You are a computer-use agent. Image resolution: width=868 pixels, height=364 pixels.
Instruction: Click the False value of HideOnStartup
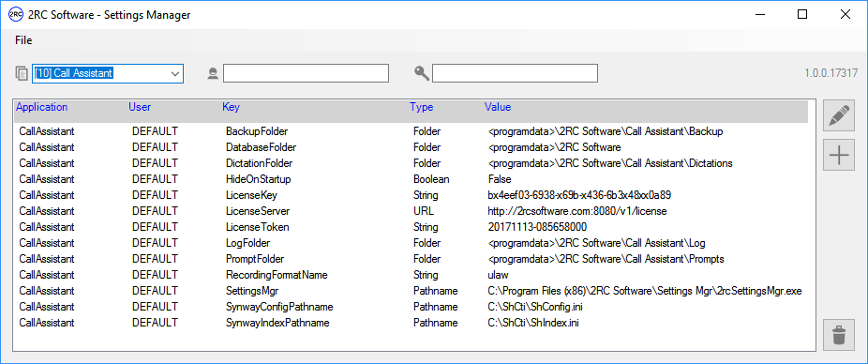(x=500, y=179)
